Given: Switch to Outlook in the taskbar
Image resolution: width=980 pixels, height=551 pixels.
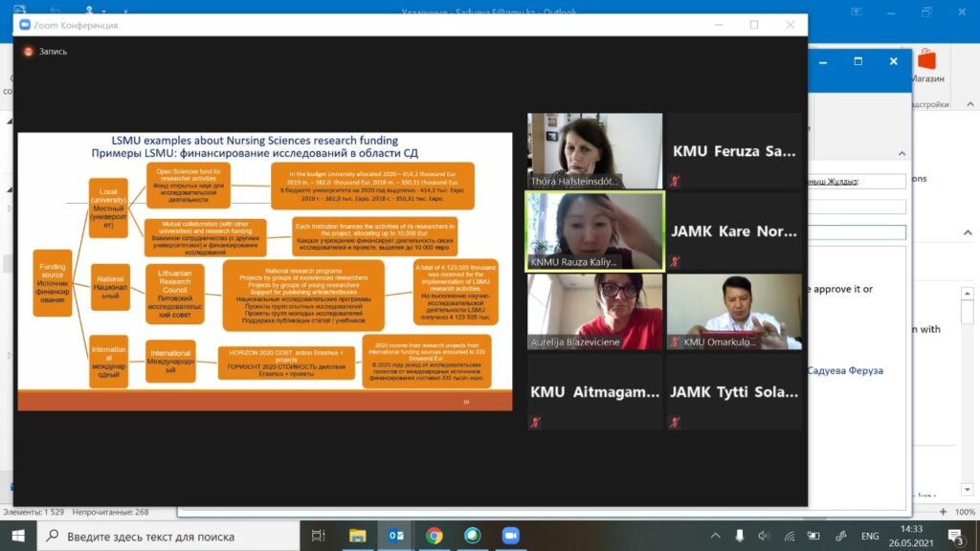Looking at the screenshot, I should (x=395, y=536).
